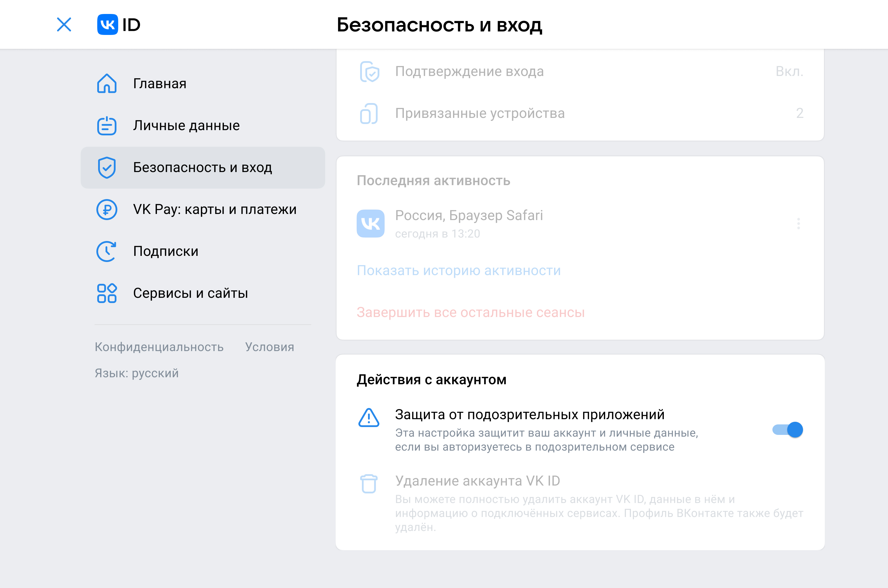This screenshot has width=888, height=588.
Task: Open Подтверждение входа setting
Action: tap(580, 71)
